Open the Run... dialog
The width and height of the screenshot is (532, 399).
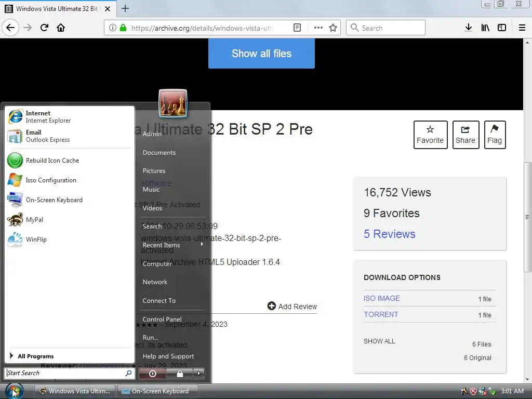click(x=150, y=338)
